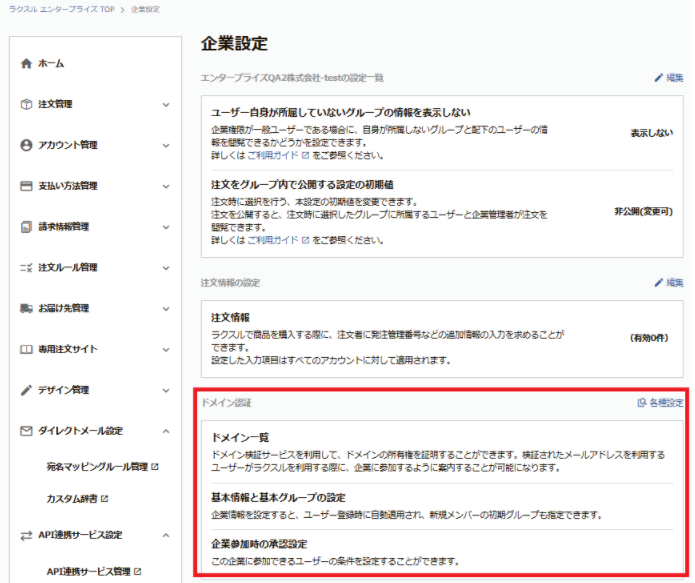Click the truck icon beside お届け先管理
The height and width of the screenshot is (583, 695).
coord(26,308)
